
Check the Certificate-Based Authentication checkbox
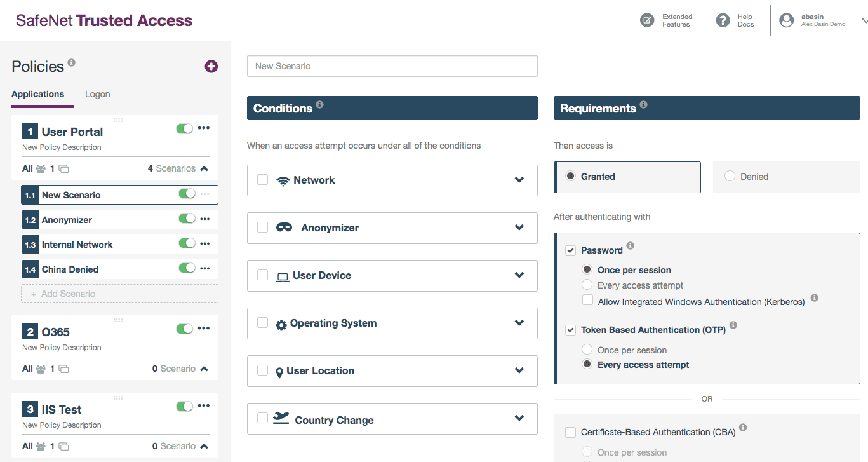[570, 433]
